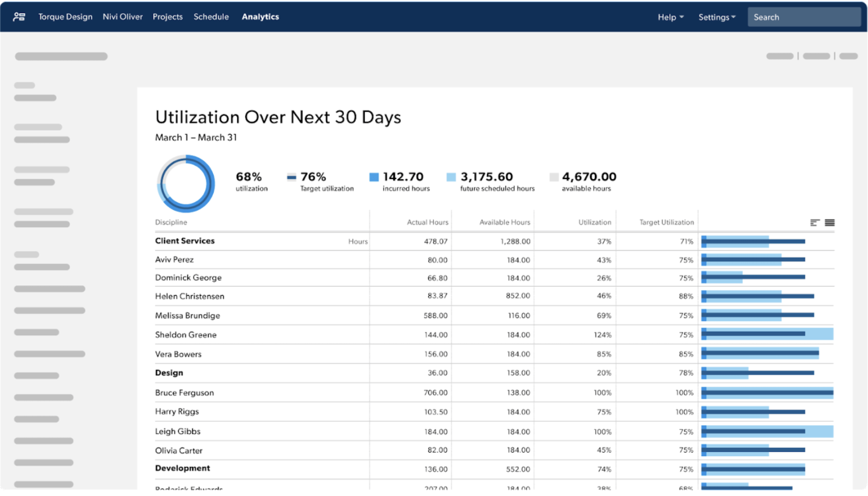Image resolution: width=868 pixels, height=496 pixels.
Task: Open the Settings dropdown
Action: point(717,17)
